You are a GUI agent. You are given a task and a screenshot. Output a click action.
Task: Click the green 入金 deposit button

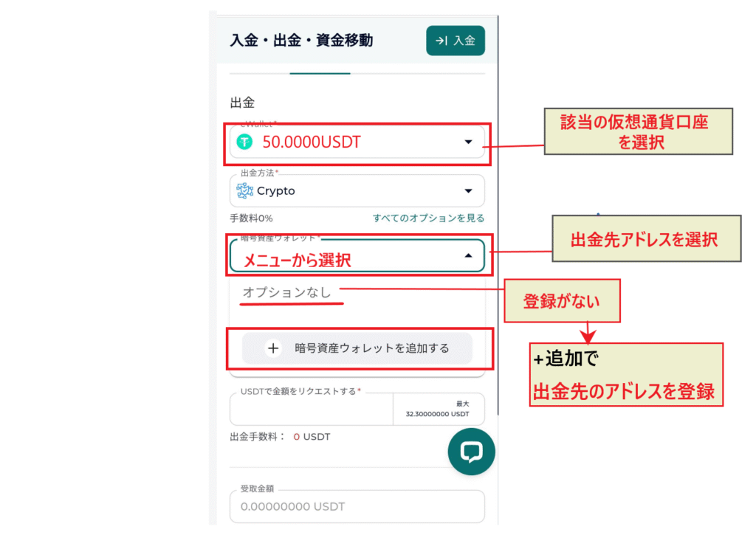tap(455, 41)
